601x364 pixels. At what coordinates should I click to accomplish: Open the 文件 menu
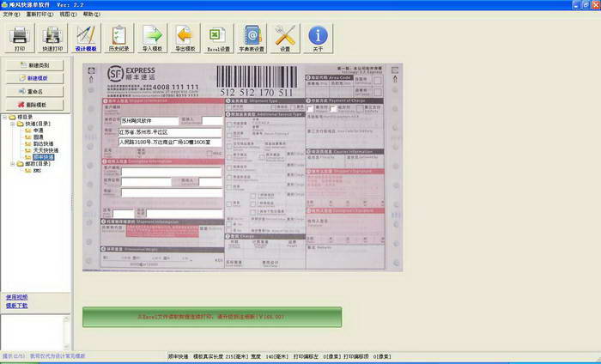[11, 15]
